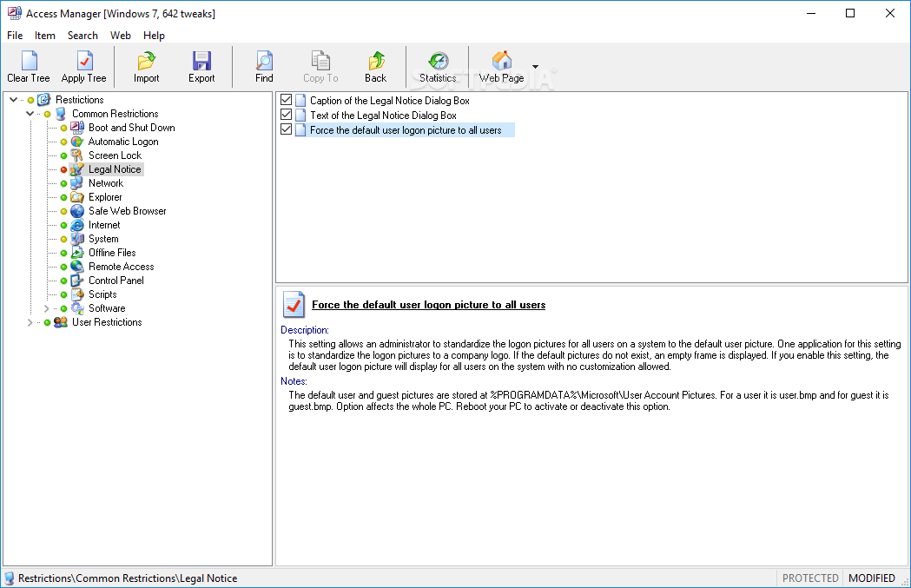
Task: Toggle the status dot beside Screen Lock
Action: click(x=64, y=155)
